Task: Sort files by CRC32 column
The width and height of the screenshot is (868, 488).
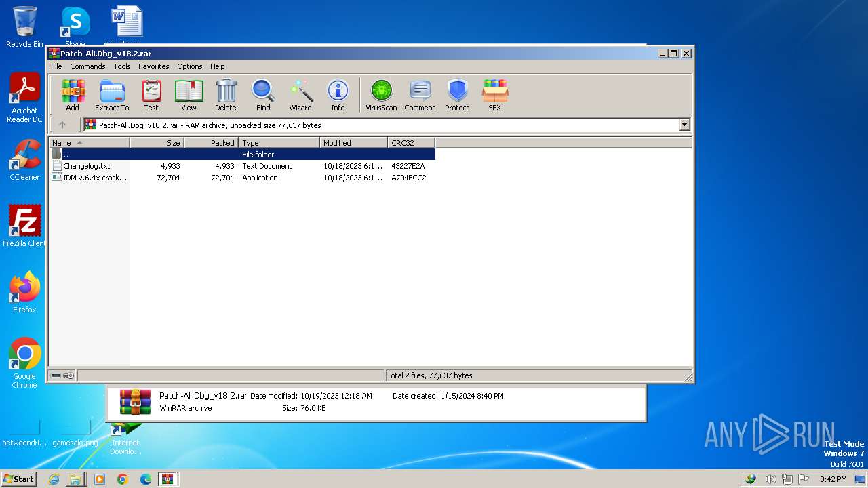Action: [412, 143]
